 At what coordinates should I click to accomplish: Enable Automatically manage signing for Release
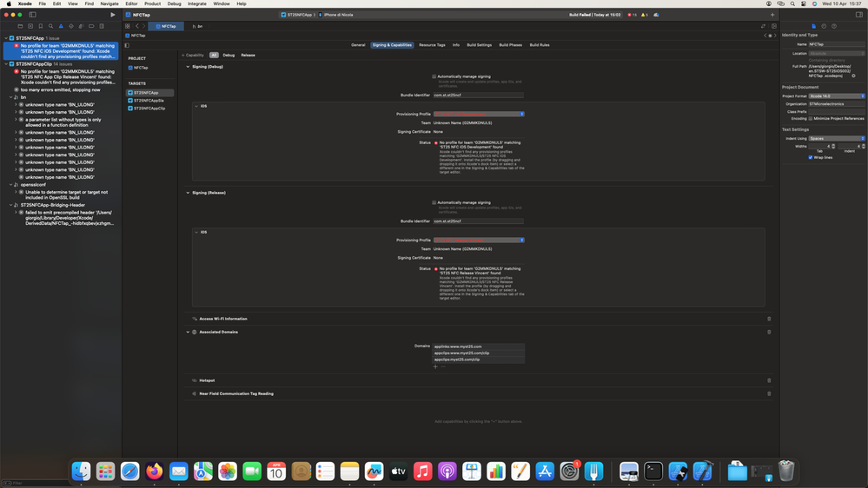[434, 202]
